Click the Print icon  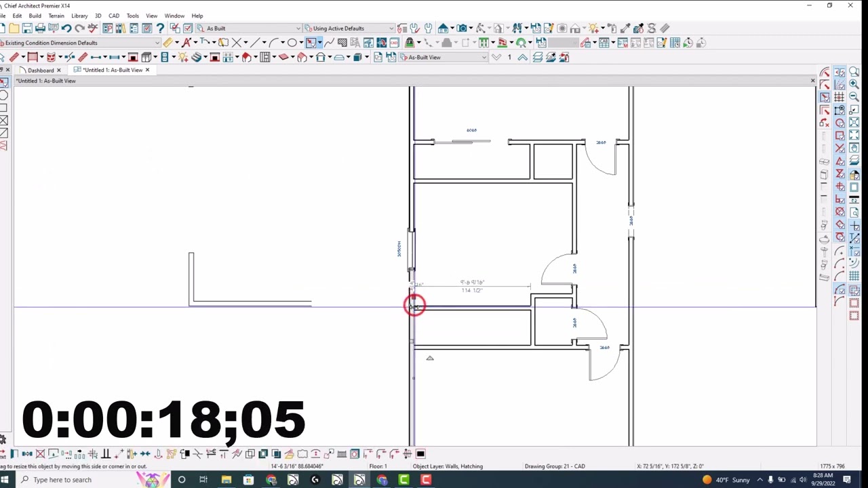(40, 28)
